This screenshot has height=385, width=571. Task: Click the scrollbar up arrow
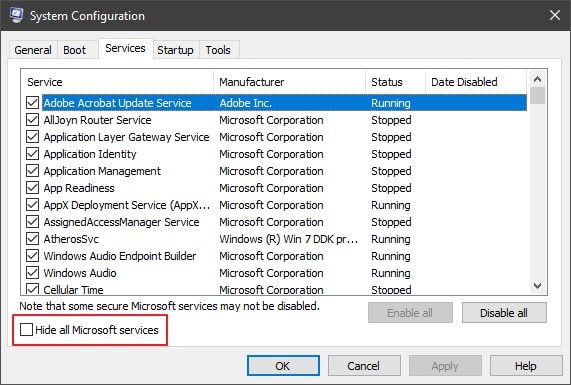coord(537,79)
